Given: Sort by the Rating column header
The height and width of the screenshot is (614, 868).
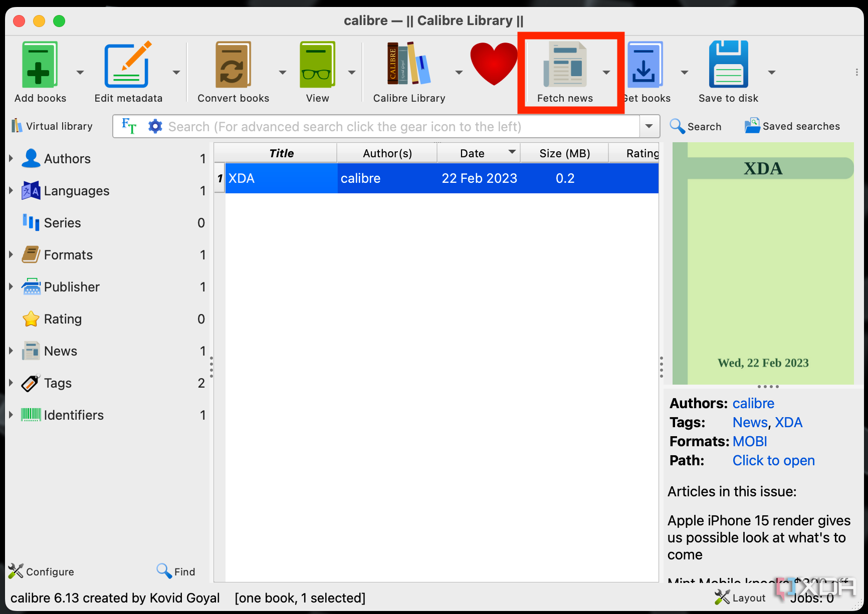Looking at the screenshot, I should 634,153.
